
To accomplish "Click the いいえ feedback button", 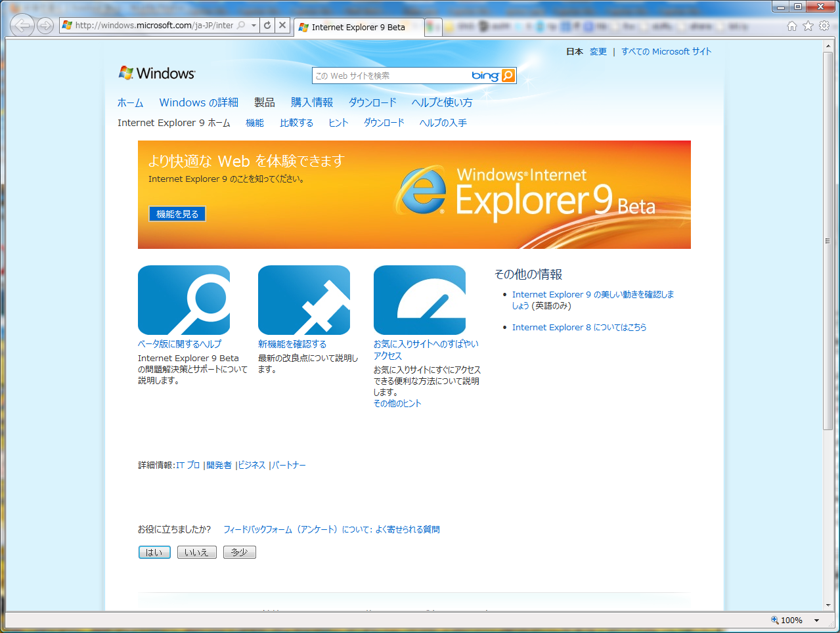I will click(x=196, y=552).
